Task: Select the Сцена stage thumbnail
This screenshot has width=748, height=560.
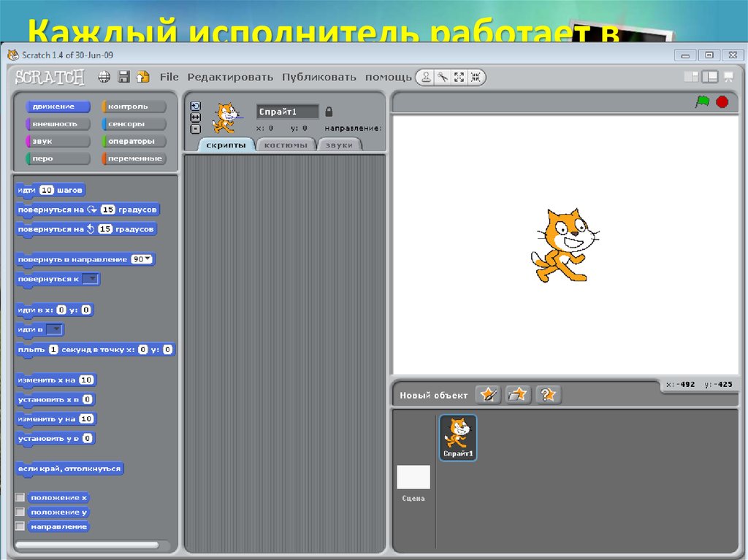Action: tap(413, 478)
